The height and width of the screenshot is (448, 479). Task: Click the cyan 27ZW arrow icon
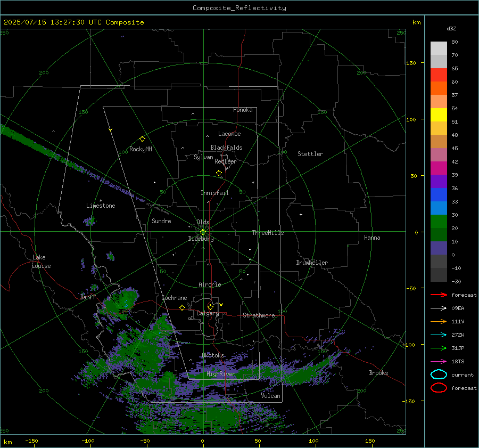[x=439, y=335]
